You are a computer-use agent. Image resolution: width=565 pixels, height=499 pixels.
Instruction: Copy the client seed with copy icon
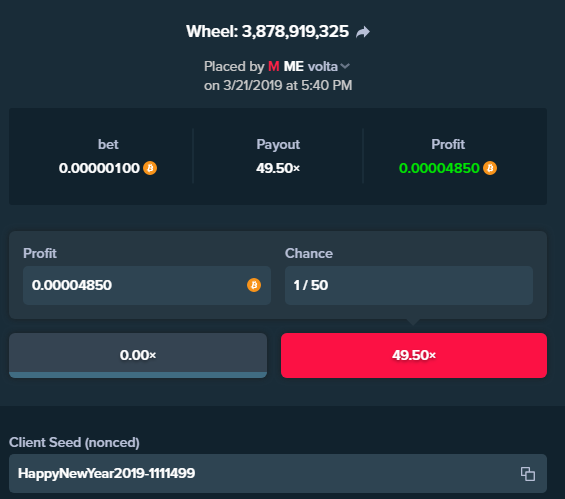[x=528, y=474]
